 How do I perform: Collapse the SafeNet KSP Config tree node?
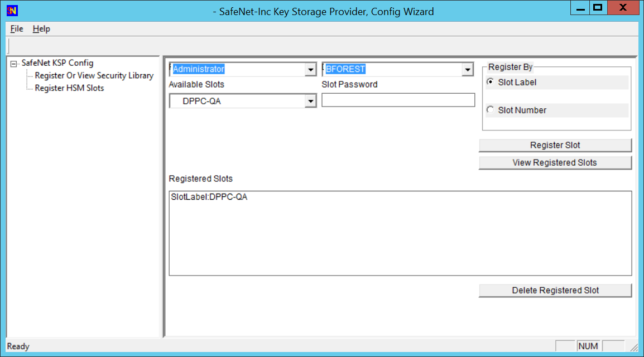[x=13, y=64]
